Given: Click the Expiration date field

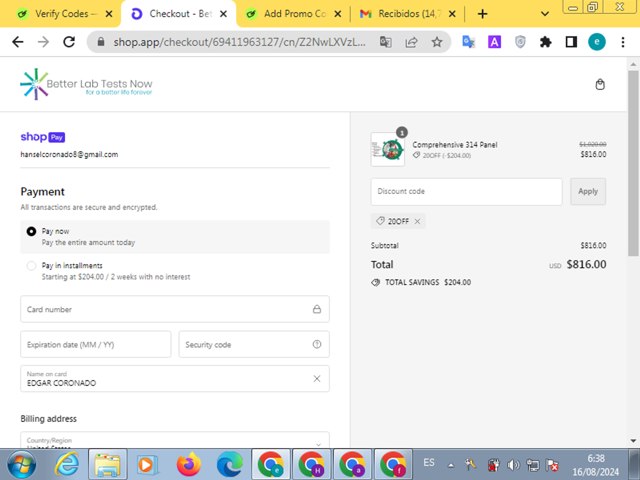Looking at the screenshot, I should coord(96,344).
